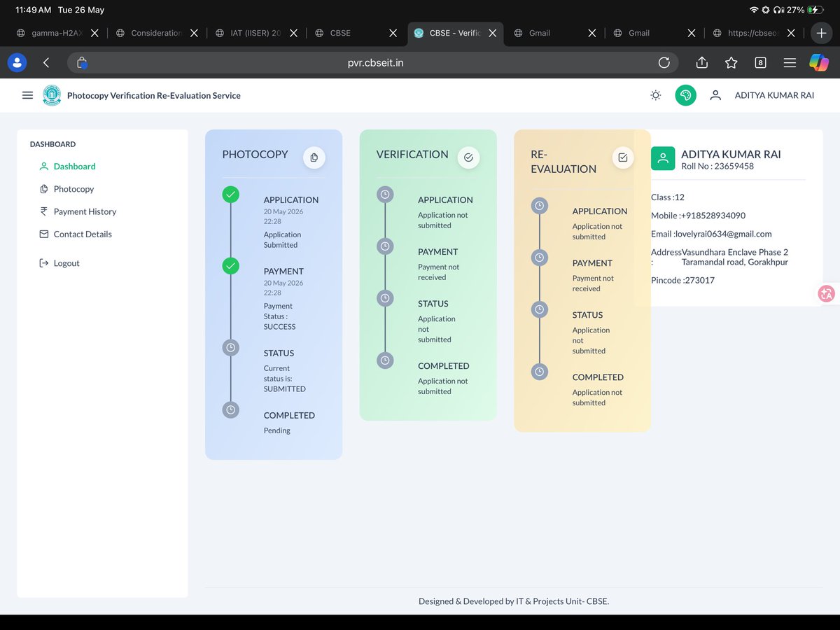Click the mobile number +918528934090

(713, 216)
